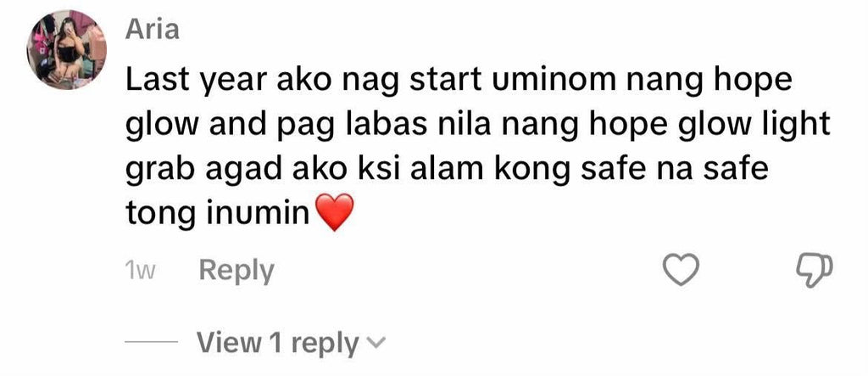Click the line beginning with glow and pag
The height and width of the screenshot is (376, 868).
point(478,126)
